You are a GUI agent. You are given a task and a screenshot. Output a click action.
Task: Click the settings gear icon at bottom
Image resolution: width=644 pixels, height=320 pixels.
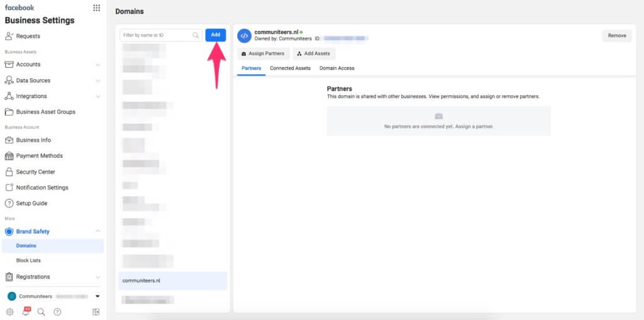9,312
